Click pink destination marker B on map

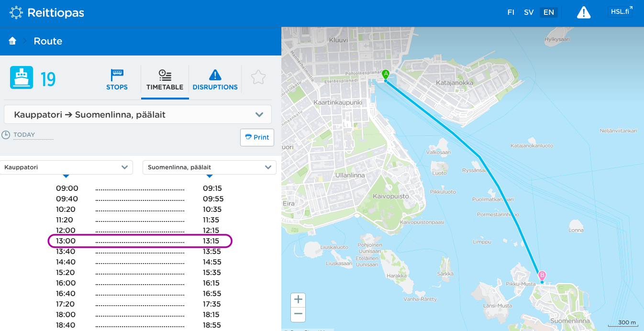tap(542, 276)
